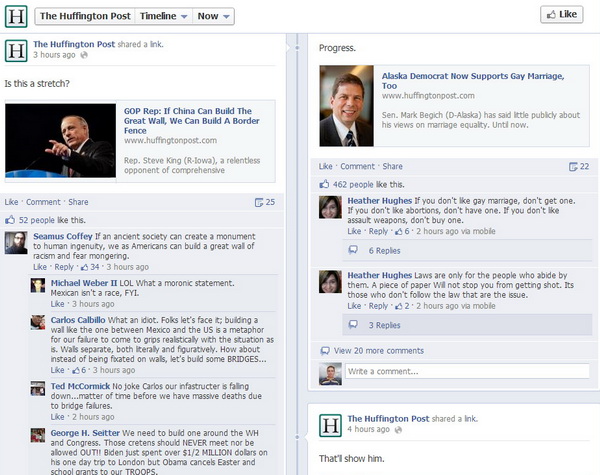Click the timeline marker dot beside the 4 hours ago post
This screenshot has width=600, height=475.
[x=297, y=437]
